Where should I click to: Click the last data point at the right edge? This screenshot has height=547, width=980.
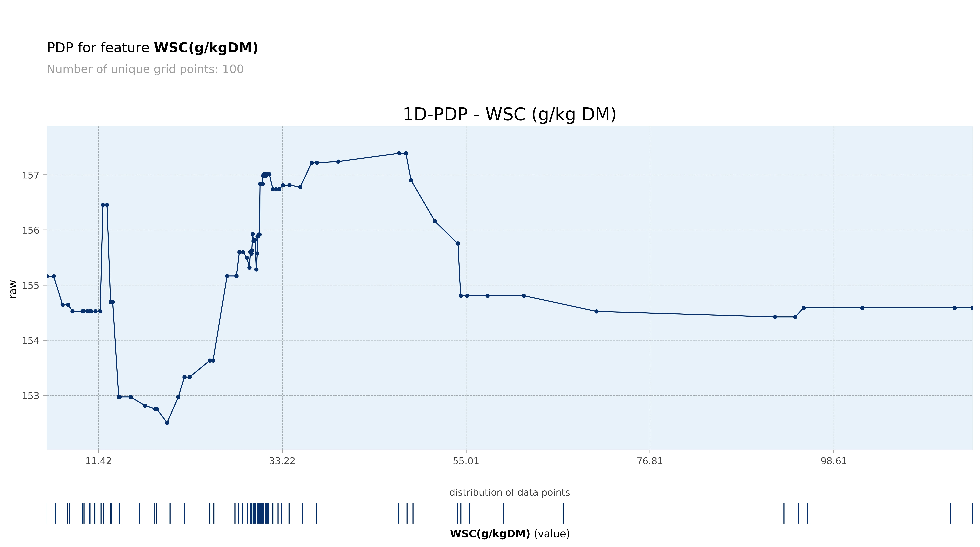[x=972, y=308]
